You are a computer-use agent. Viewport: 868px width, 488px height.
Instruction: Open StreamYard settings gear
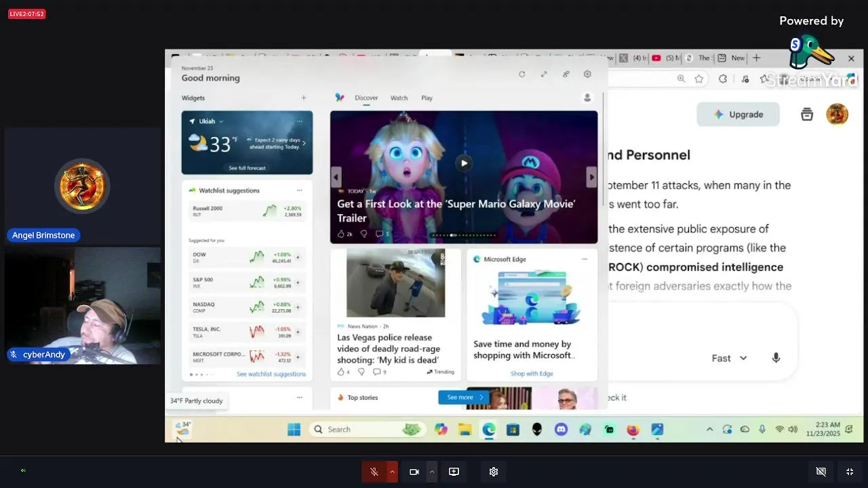[494, 472]
